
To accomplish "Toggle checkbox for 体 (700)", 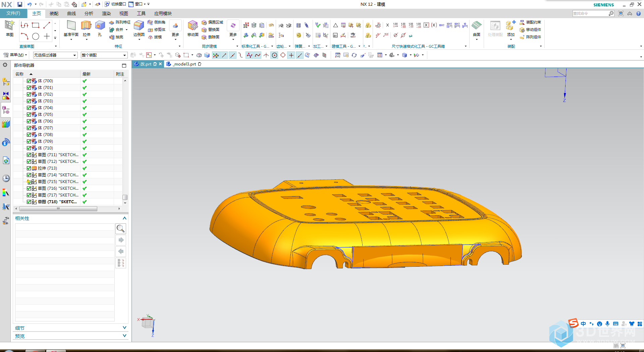I will pyautogui.click(x=29, y=81).
